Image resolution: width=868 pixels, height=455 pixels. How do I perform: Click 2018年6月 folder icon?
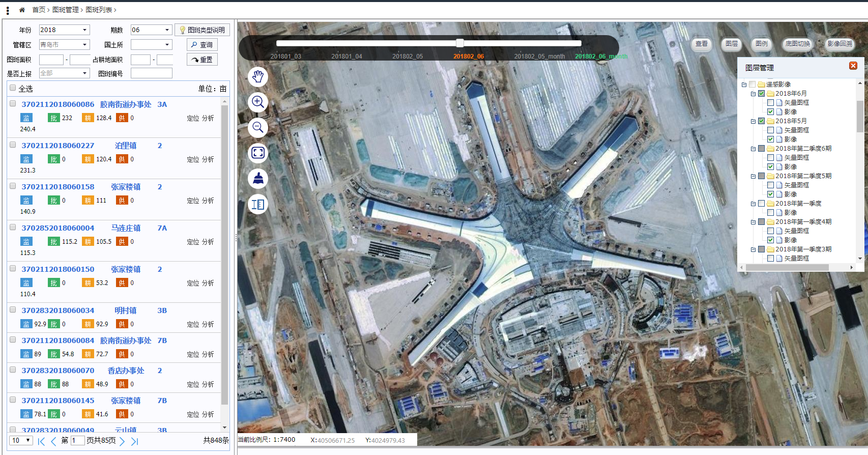pyautogui.click(x=770, y=94)
